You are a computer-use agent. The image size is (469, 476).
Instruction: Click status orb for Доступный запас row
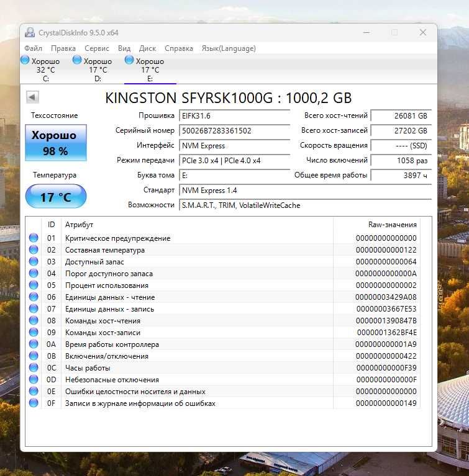(34, 262)
